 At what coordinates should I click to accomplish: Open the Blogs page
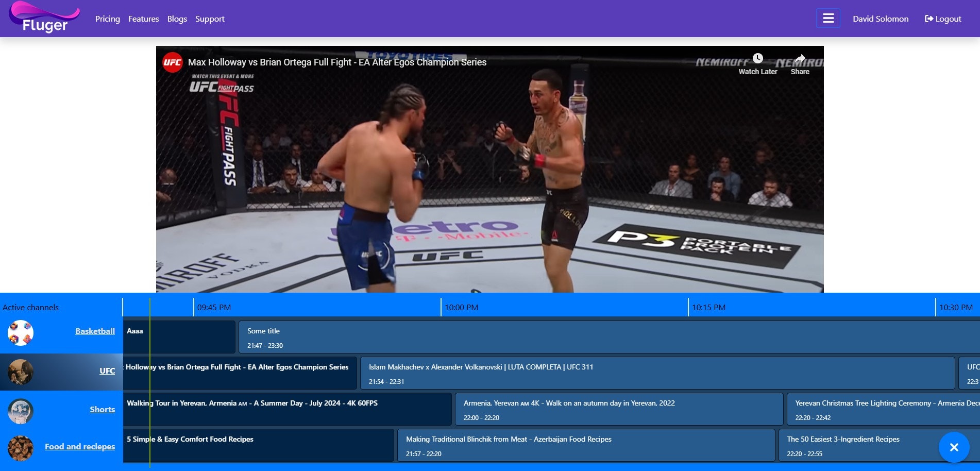click(177, 19)
